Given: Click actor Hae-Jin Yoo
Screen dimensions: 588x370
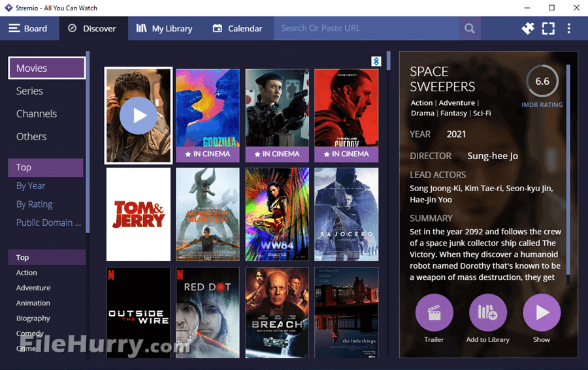Looking at the screenshot, I should click(431, 200).
